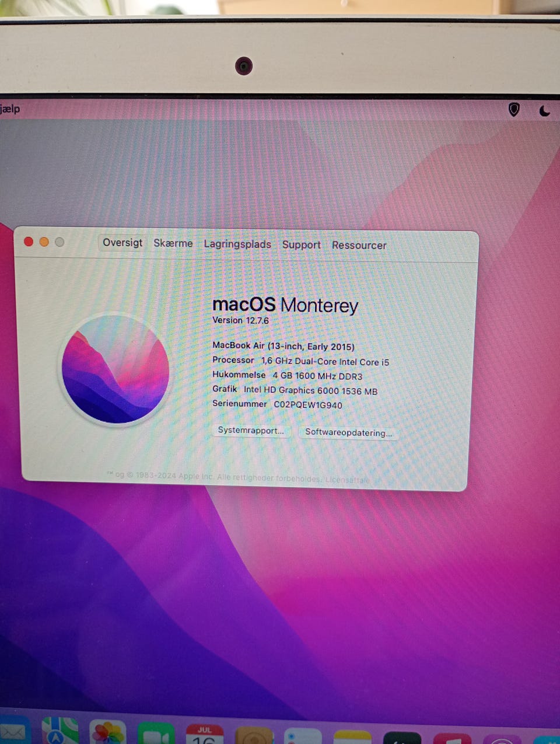
Task: Close the About This Mac window
Action: [x=29, y=242]
